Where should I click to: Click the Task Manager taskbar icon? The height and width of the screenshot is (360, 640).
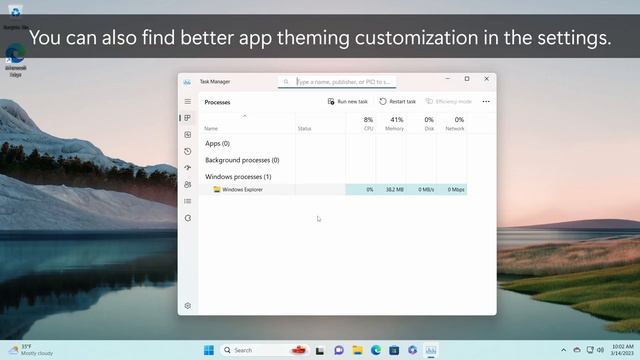point(431,350)
